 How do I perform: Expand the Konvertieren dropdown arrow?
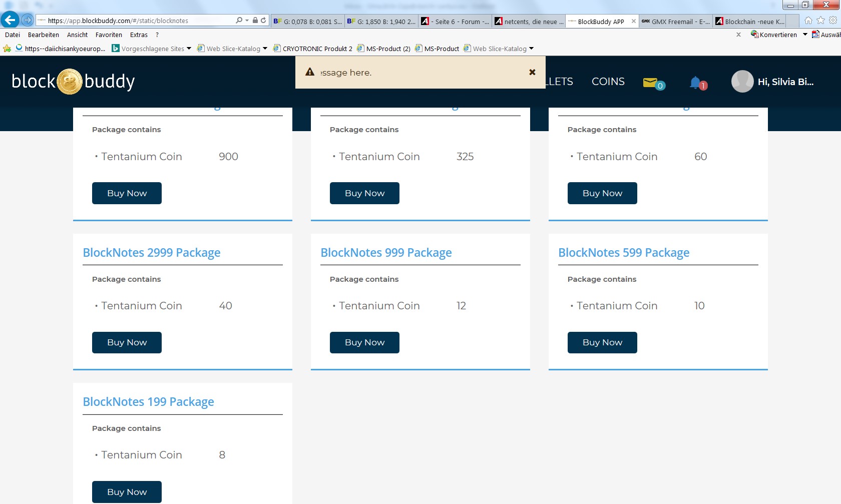pyautogui.click(x=805, y=35)
